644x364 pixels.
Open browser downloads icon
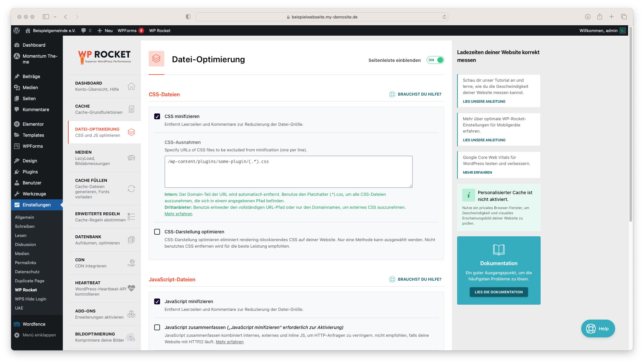tap(588, 17)
